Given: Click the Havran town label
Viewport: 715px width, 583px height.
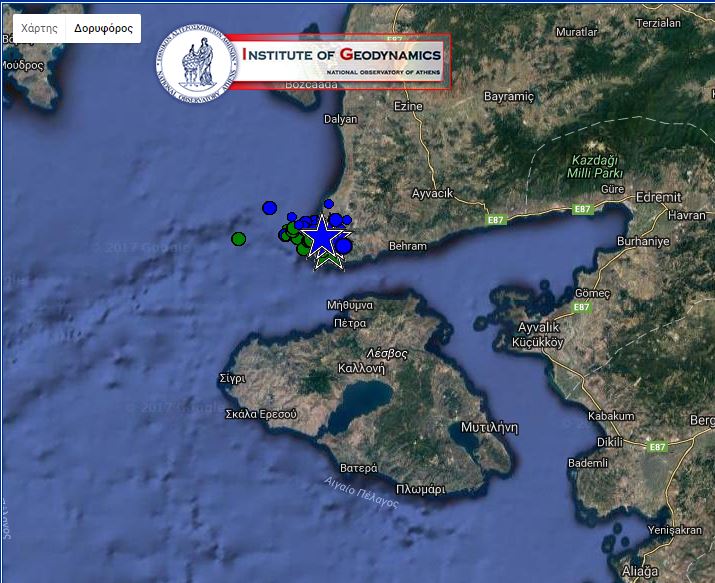Looking at the screenshot, I should 686,215.
